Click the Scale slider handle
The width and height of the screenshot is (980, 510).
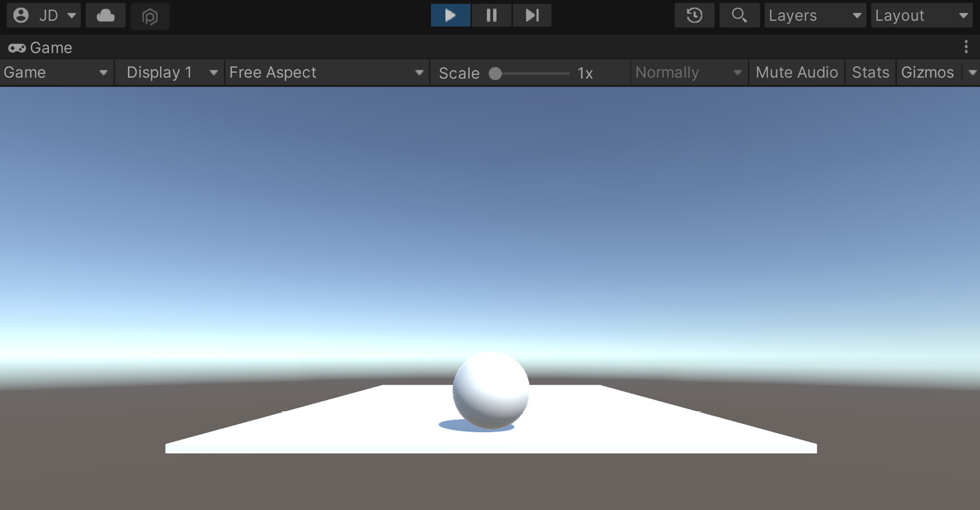pos(495,74)
